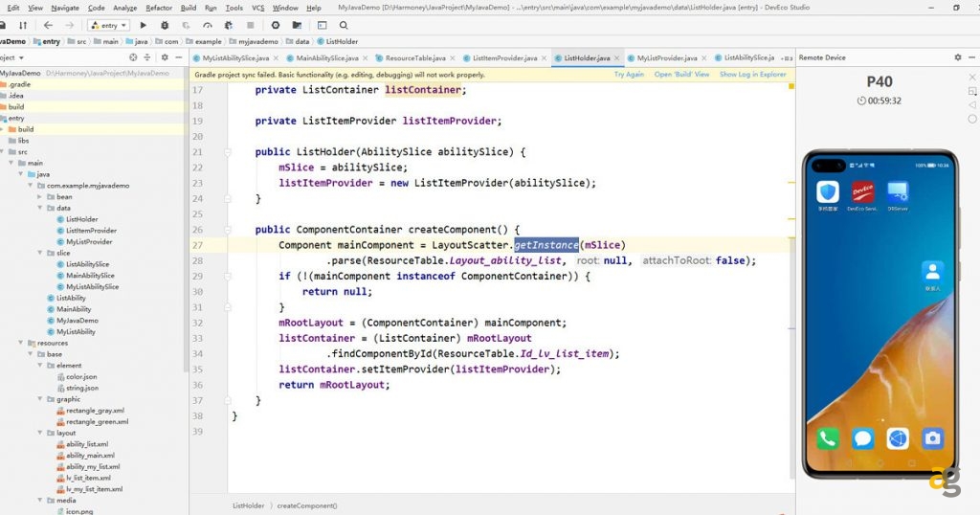980x515 pixels.
Task: Open the Refactor menu
Action: click(159, 8)
